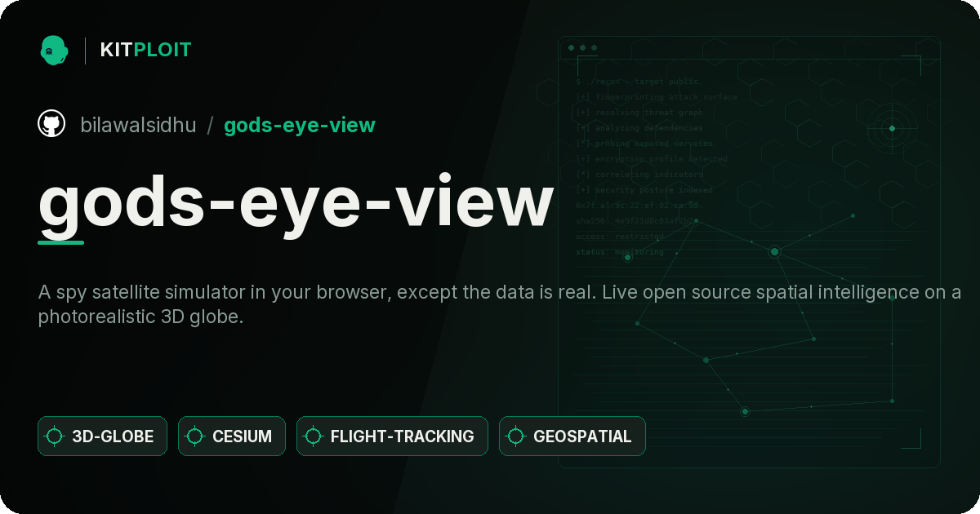Click the 'resolving threat graph' terminal line
The image size is (980, 514).
coord(639,113)
